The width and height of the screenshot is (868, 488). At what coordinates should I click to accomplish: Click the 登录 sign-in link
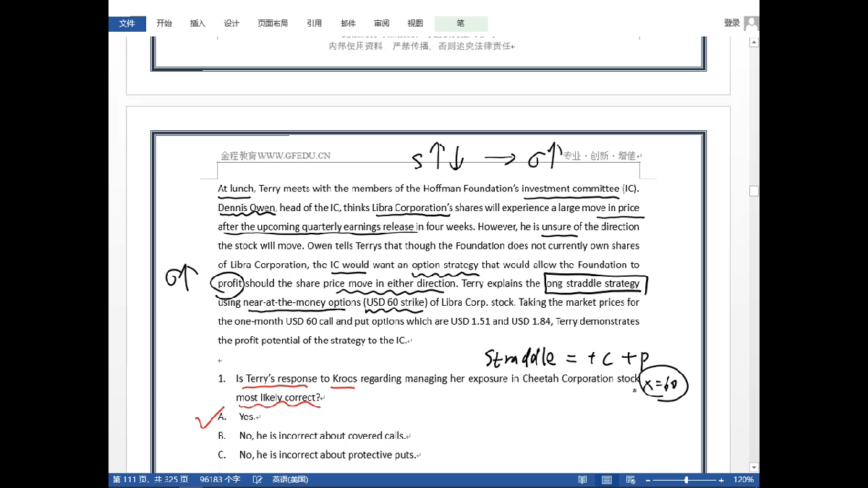point(732,23)
